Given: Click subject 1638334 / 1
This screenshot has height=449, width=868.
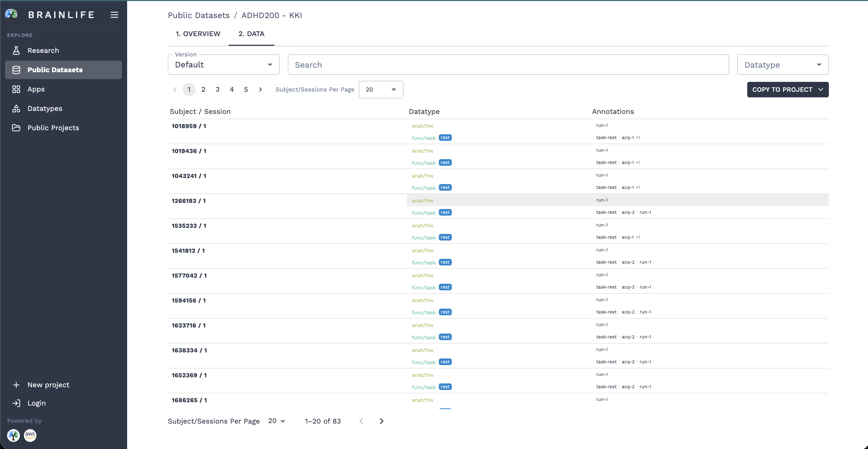Looking at the screenshot, I should [x=189, y=351].
